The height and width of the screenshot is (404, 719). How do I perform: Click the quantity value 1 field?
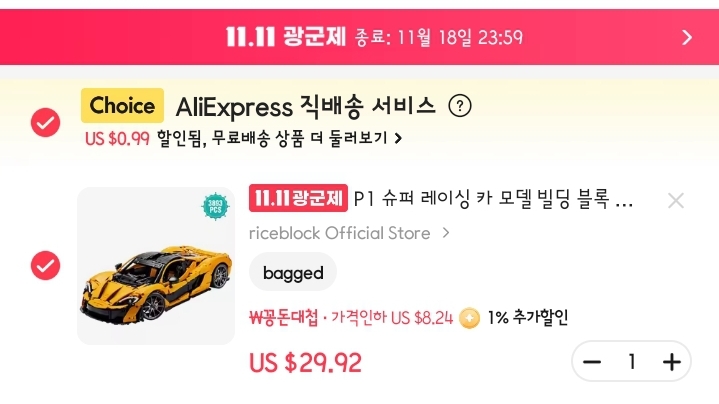[632, 362]
